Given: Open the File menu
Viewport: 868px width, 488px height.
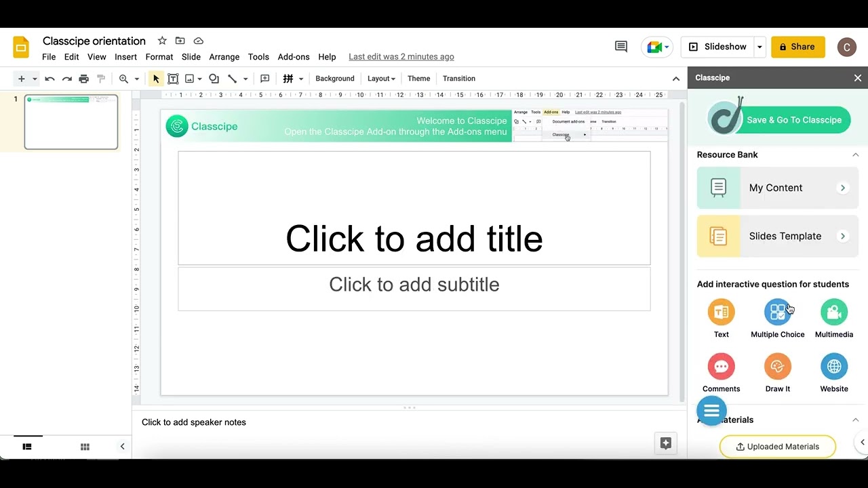Looking at the screenshot, I should [x=49, y=57].
